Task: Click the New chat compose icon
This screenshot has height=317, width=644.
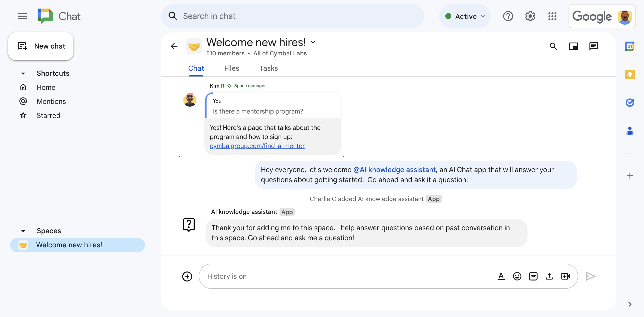Action: (x=22, y=46)
